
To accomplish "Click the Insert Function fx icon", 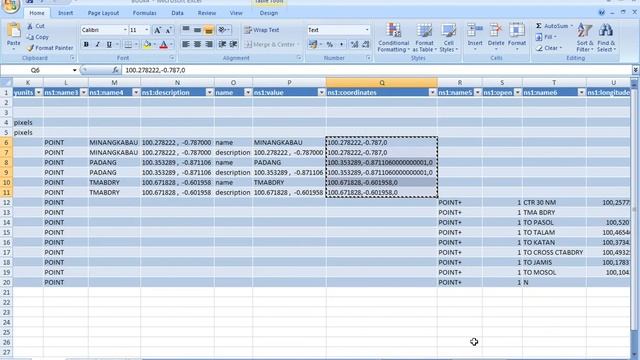I will click(116, 70).
